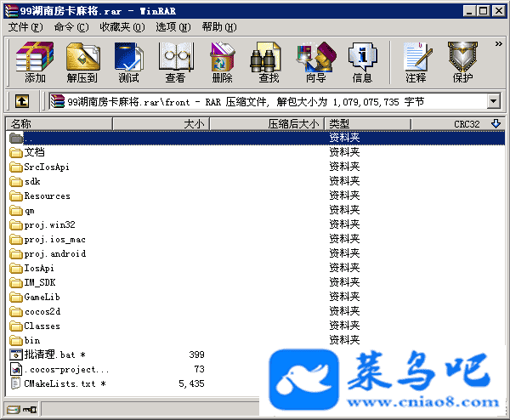Expand toolbar overflow chevron at right
The width and height of the screenshot is (510, 420).
click(x=498, y=42)
